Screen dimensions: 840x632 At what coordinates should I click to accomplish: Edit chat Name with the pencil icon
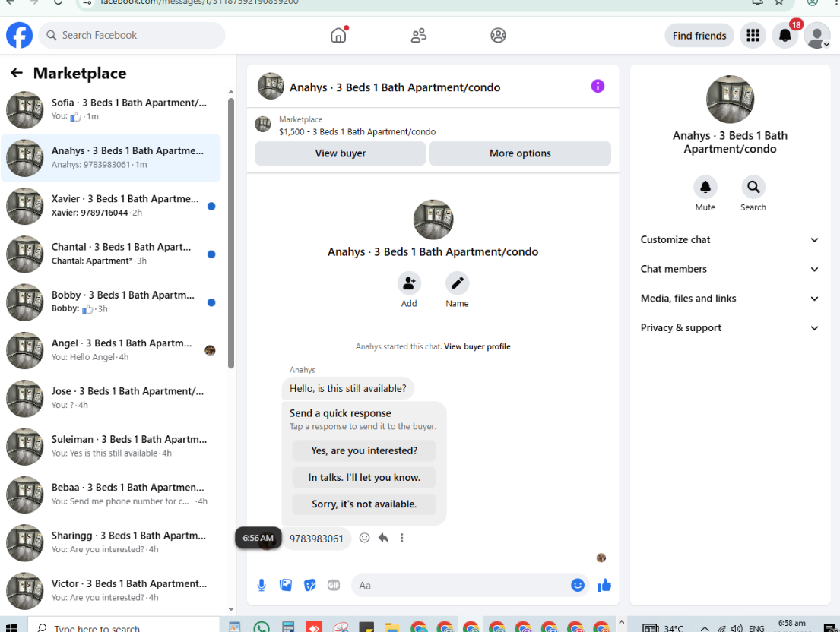[457, 283]
